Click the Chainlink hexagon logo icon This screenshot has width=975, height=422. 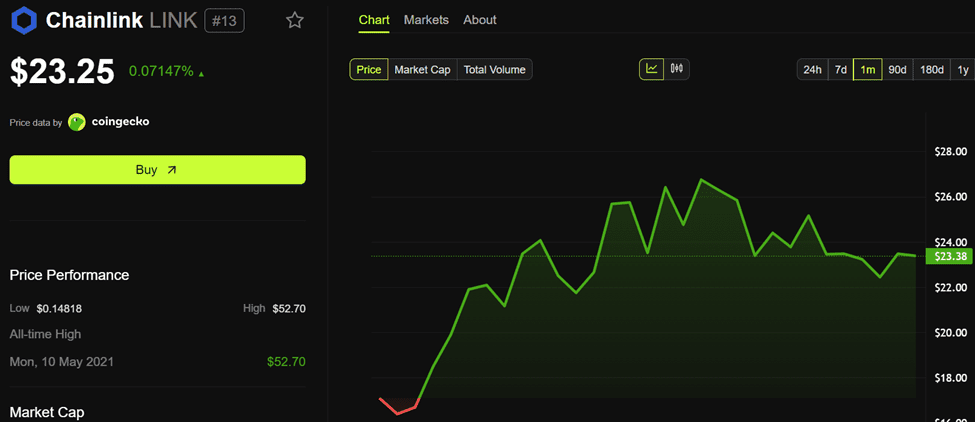click(x=23, y=20)
